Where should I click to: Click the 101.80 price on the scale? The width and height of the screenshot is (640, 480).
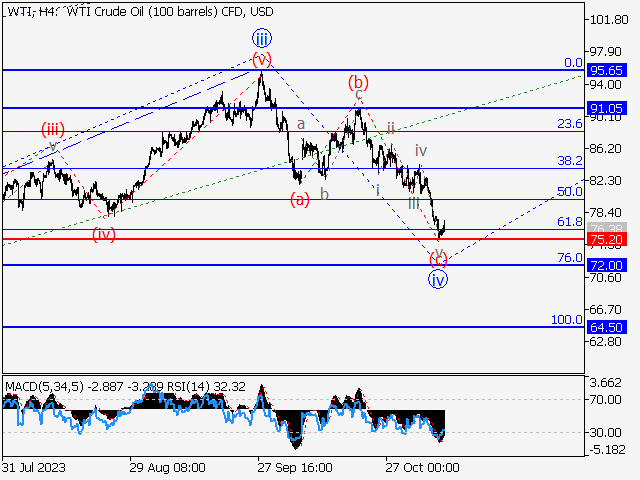click(x=609, y=20)
